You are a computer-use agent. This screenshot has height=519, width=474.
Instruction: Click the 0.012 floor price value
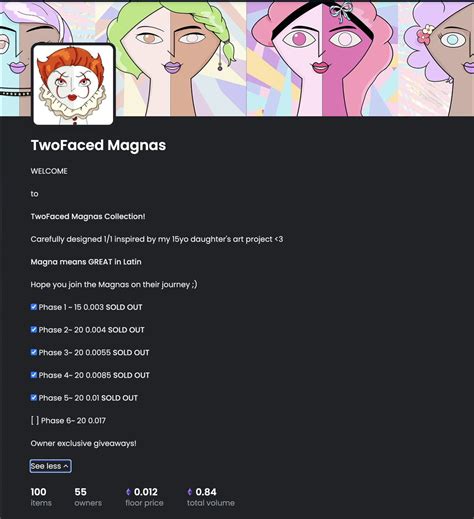[146, 492]
